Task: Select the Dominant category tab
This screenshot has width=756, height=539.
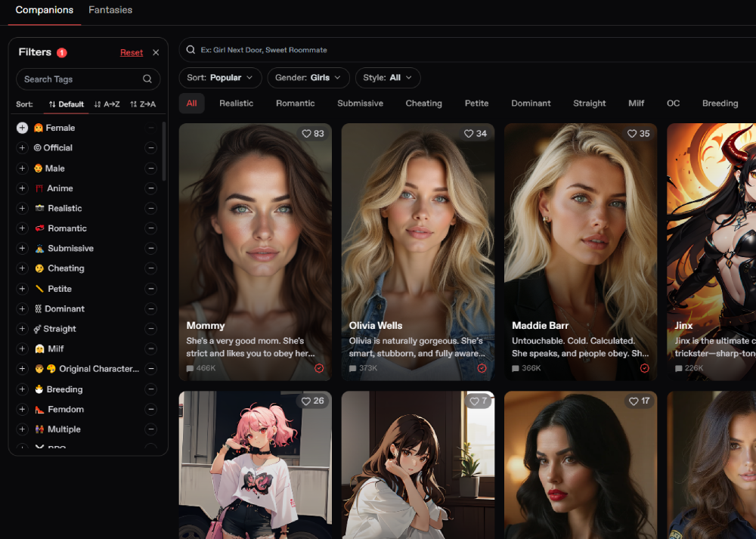Action: 531,103
